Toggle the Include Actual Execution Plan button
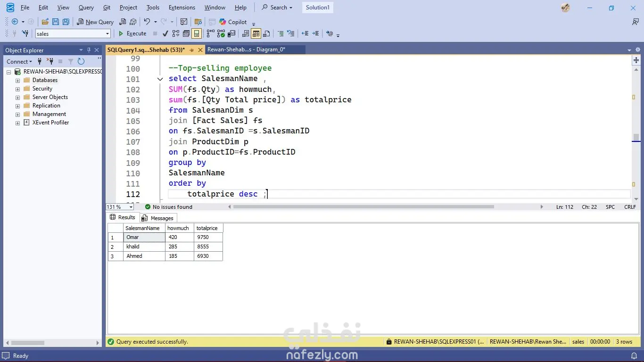Viewport: 644px width, 362px height. point(210,33)
